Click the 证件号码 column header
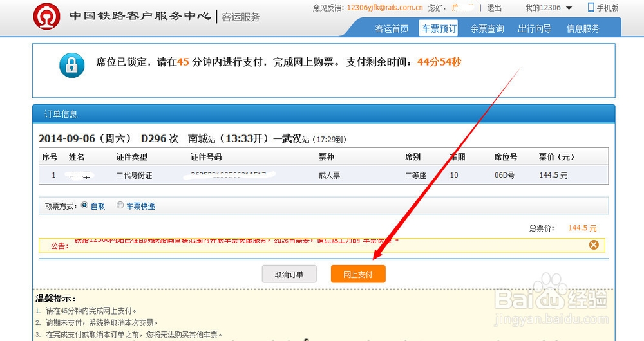This screenshot has height=341, width=644. (206, 157)
